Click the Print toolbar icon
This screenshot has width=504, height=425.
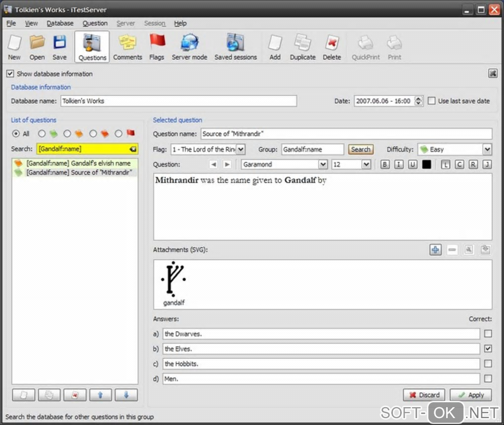(x=394, y=47)
